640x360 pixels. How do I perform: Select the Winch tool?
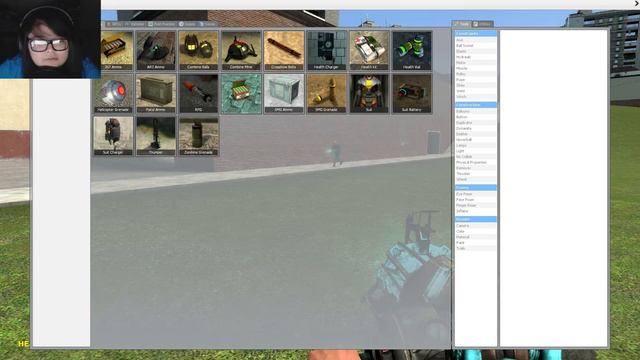coord(476,97)
